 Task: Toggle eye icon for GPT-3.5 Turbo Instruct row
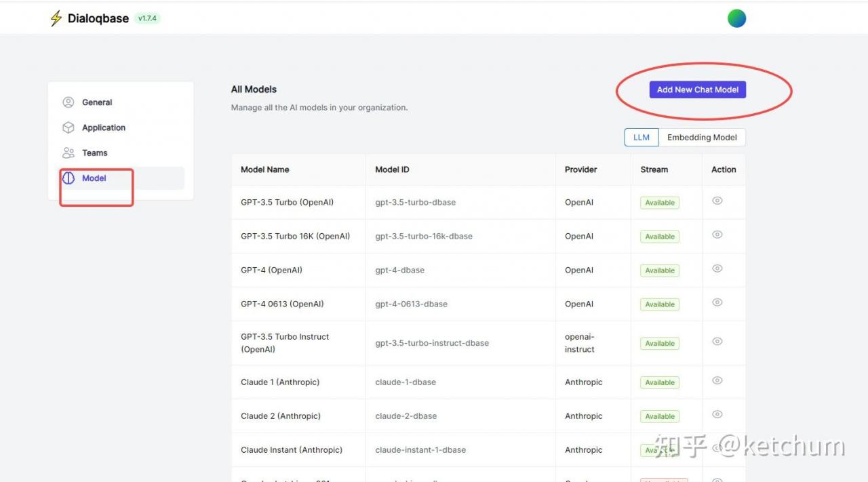[717, 342]
